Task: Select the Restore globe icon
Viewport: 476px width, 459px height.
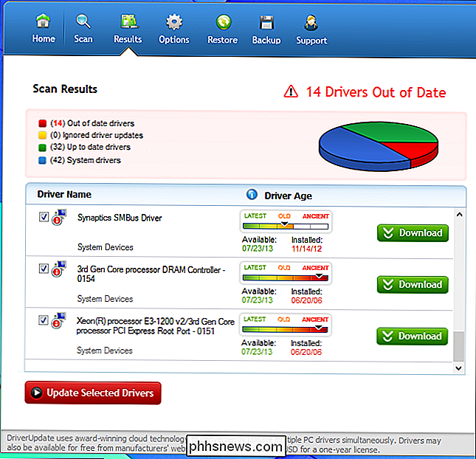Action: click(224, 22)
